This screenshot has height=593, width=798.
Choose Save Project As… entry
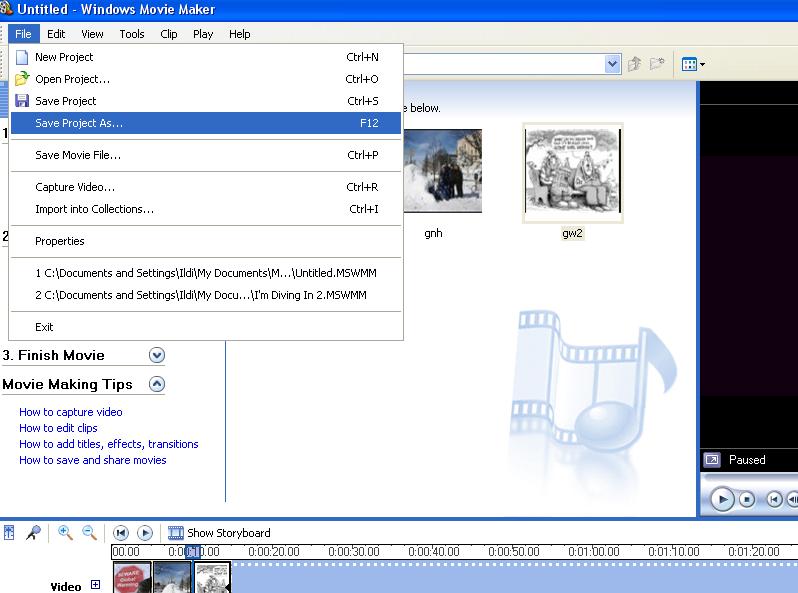point(206,123)
